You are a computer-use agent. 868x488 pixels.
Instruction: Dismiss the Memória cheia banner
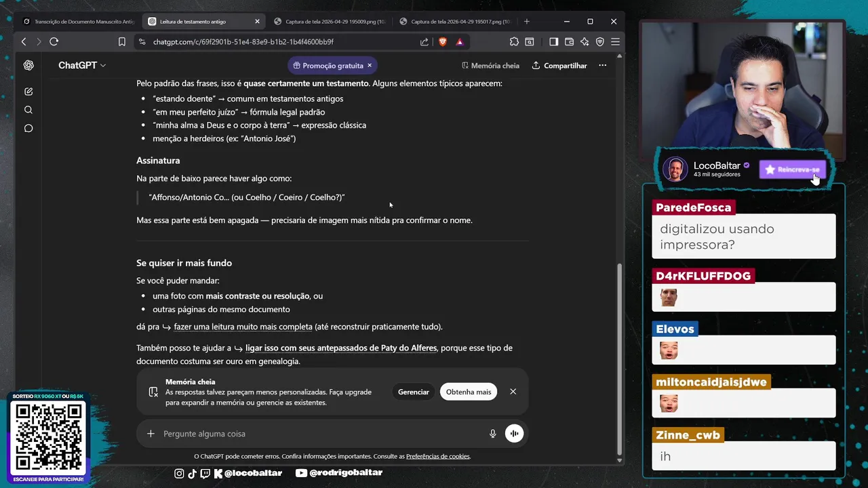click(x=513, y=392)
